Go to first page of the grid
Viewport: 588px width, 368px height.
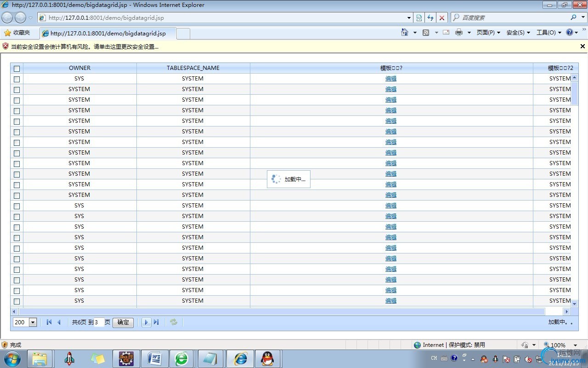coord(49,322)
